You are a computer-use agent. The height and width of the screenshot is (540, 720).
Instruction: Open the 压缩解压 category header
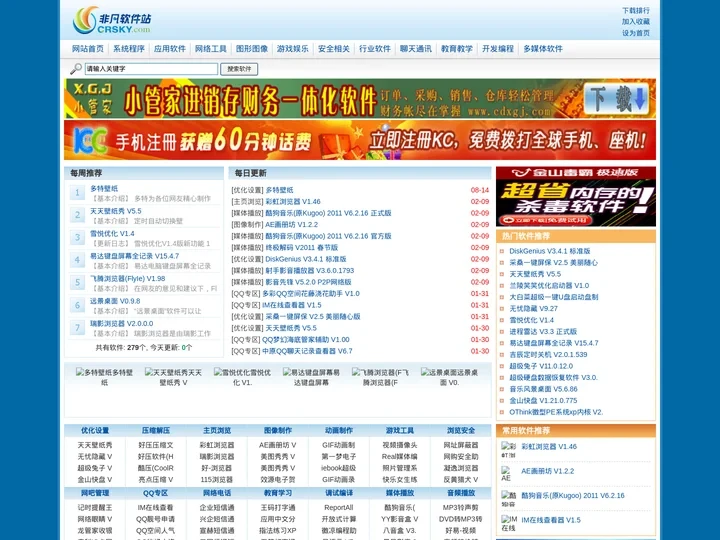(156, 431)
